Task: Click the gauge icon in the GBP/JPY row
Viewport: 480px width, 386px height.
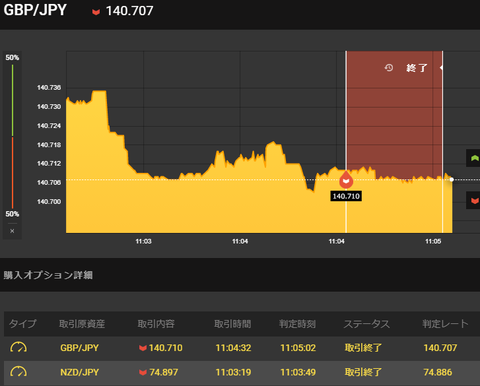Action: click(x=19, y=347)
